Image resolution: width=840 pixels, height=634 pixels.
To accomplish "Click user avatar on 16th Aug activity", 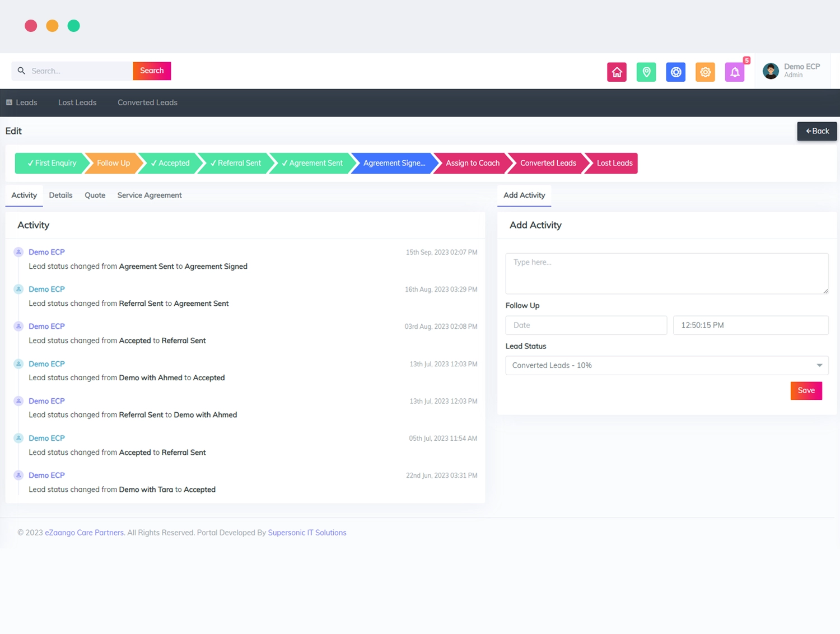I will (18, 289).
